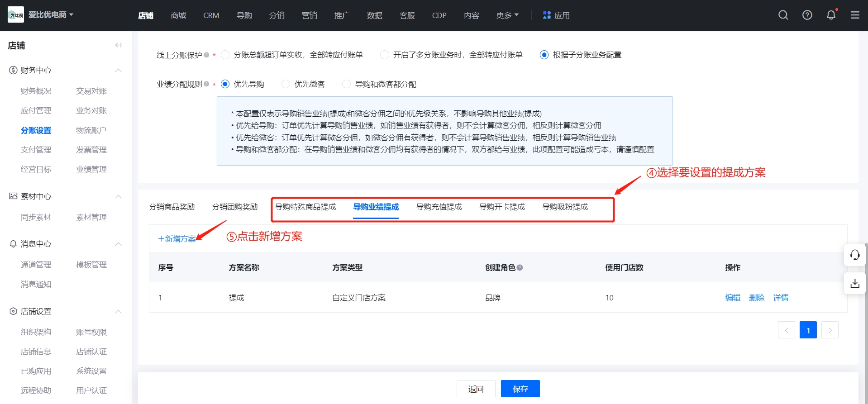The image size is (868, 404).
Task: Open the hamburger menu icon
Action: click(855, 15)
